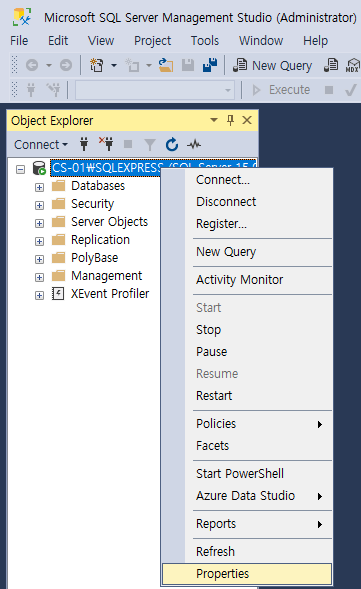Viewport: 361px width, 589px height.
Task: Click the Change Connection icon in SQL toolbar
Action: pyautogui.click(x=53, y=90)
